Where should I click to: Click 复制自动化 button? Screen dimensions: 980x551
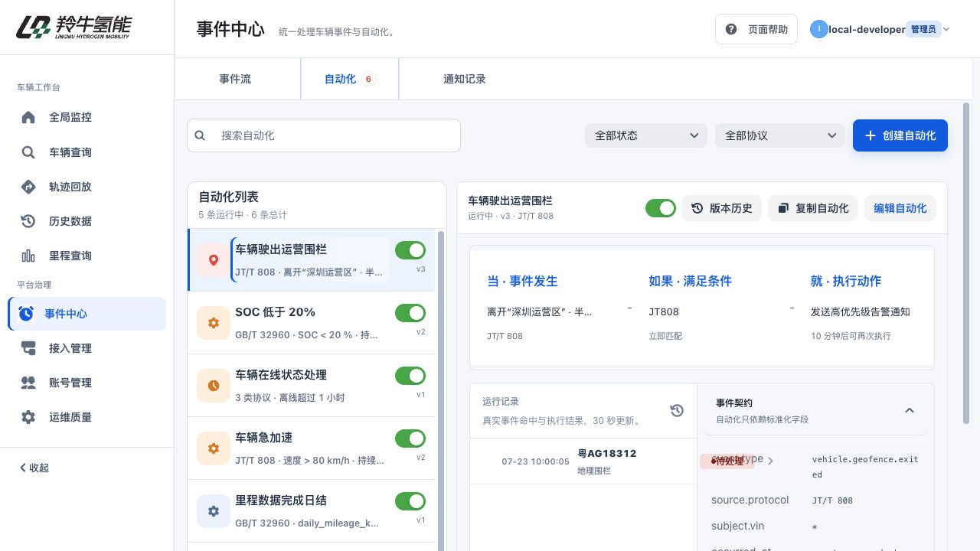coord(813,208)
